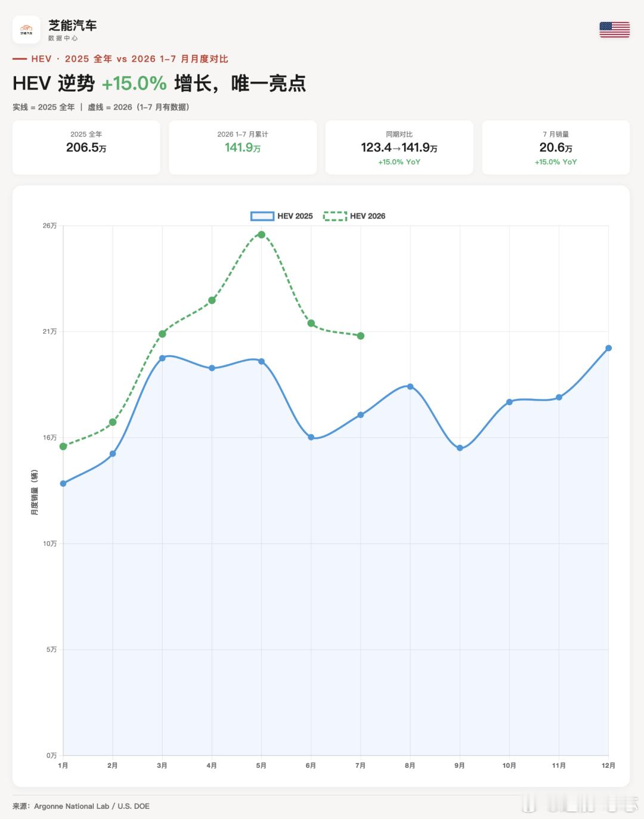Select the 2025 全年 206.5万 card
The width and height of the screenshot is (644, 819).
pos(86,147)
